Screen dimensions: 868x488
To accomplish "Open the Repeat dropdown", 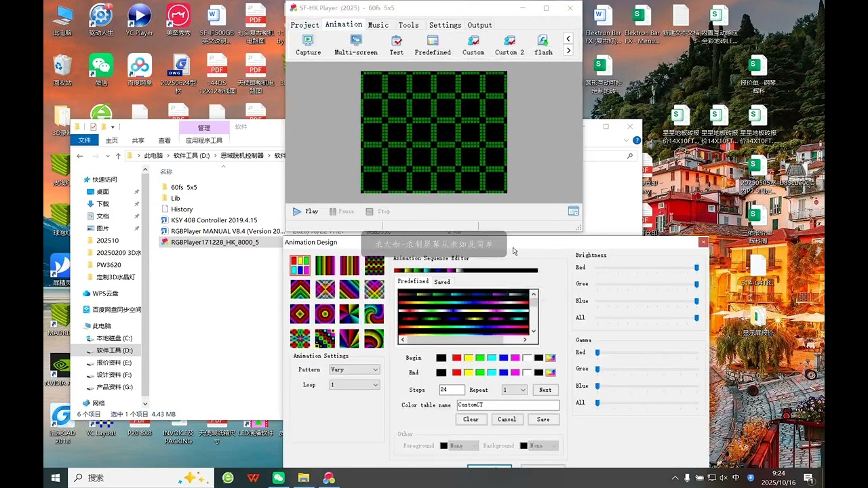I will point(515,390).
